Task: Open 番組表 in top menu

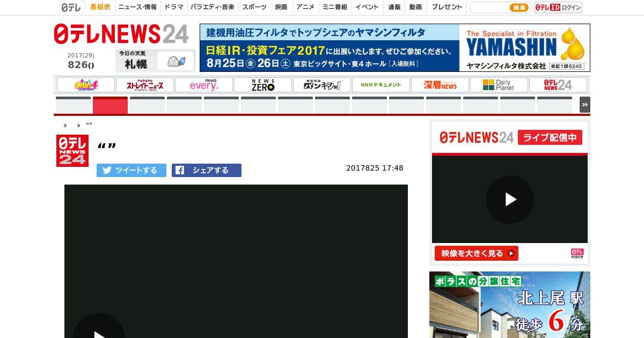Action: (100, 7)
